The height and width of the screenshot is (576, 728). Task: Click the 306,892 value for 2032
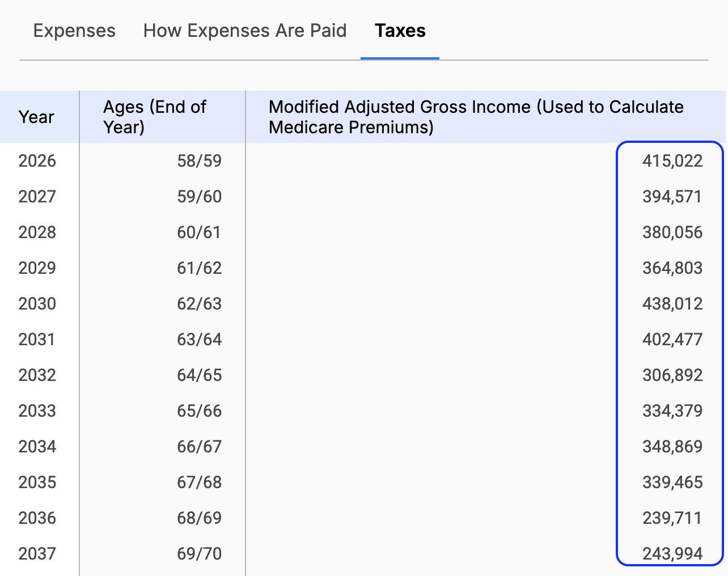point(672,375)
